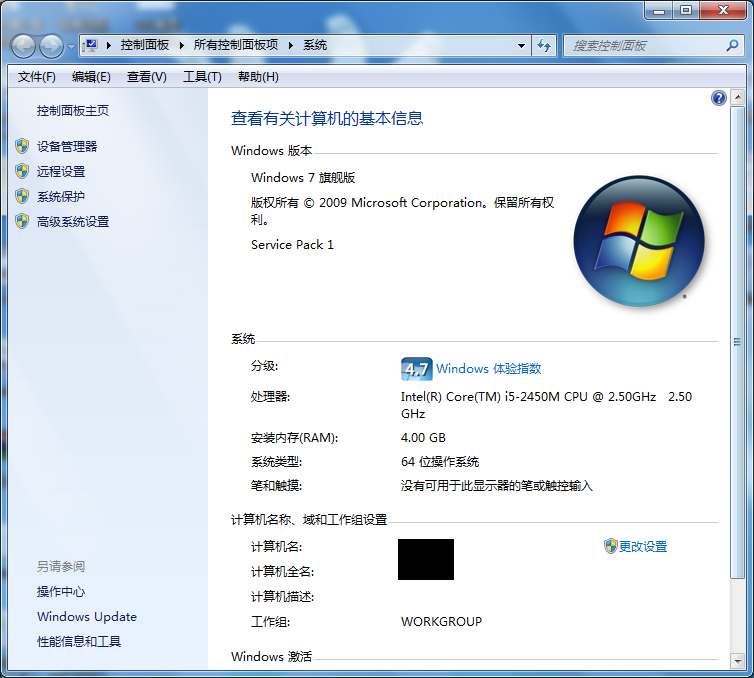The image size is (754, 678).
Task: Click 系统 breadcrumb in address bar
Action: pos(315,45)
